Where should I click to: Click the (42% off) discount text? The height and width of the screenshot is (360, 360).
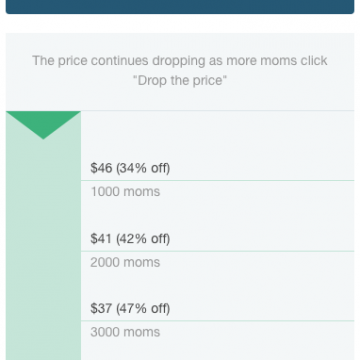[143, 239]
